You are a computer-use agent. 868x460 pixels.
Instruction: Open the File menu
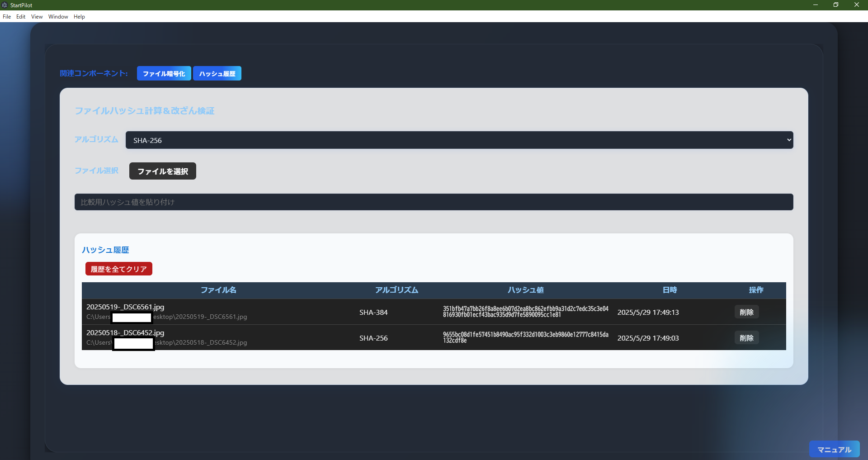7,17
